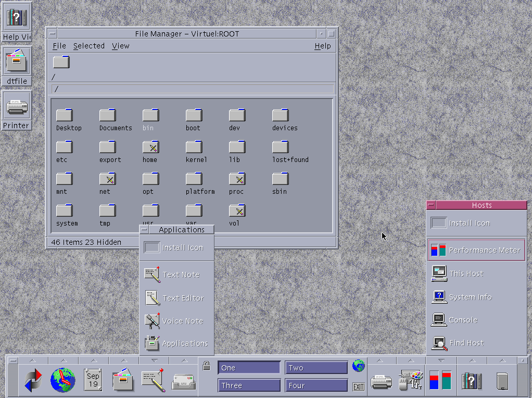Open the File menu in File Manager
532x398 pixels.
[59, 46]
